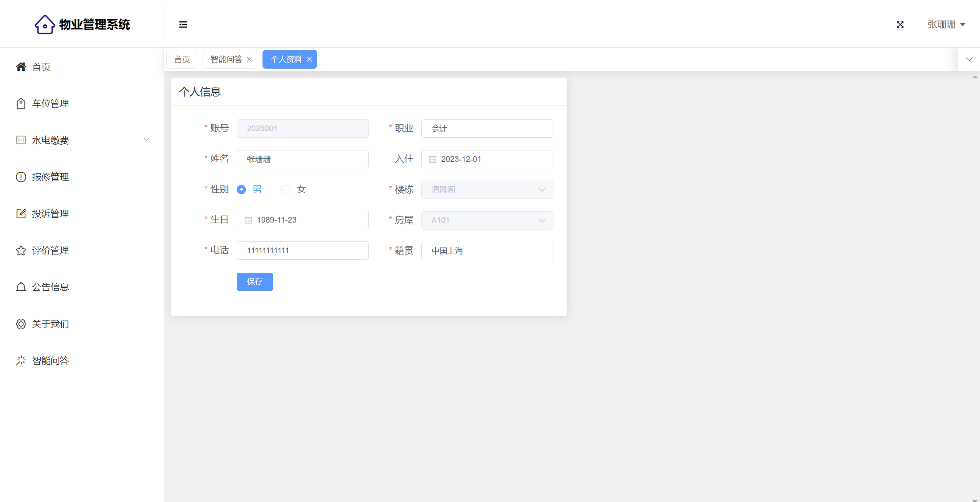
Task: Select the 女 radio button
Action: [x=286, y=189]
